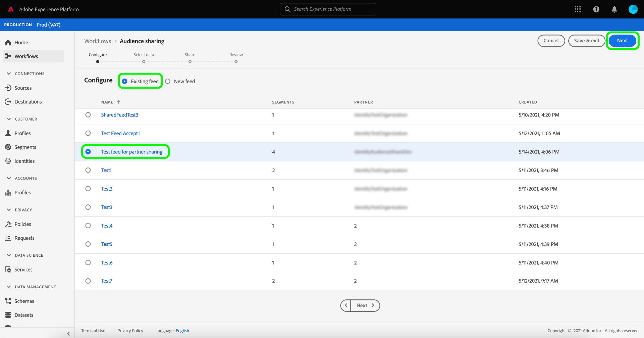Collapse the Customer section
This screenshot has height=338, width=644.
(x=9, y=119)
